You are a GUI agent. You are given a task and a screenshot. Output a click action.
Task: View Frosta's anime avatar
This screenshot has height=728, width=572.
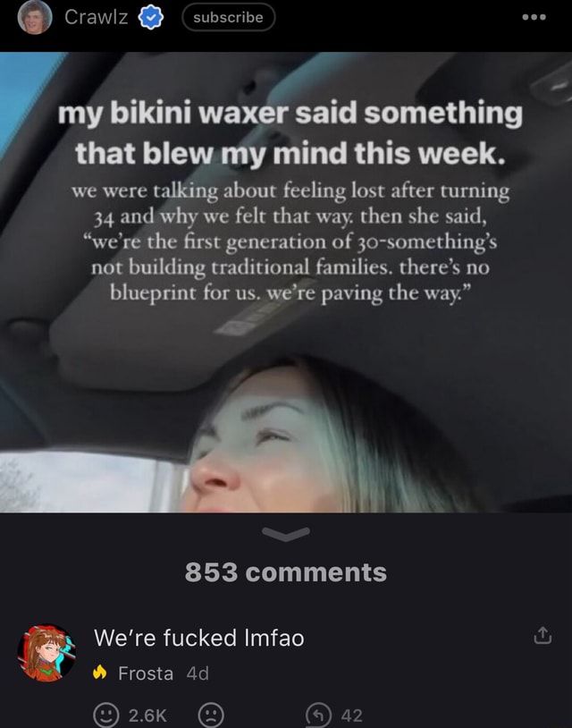coord(46,653)
